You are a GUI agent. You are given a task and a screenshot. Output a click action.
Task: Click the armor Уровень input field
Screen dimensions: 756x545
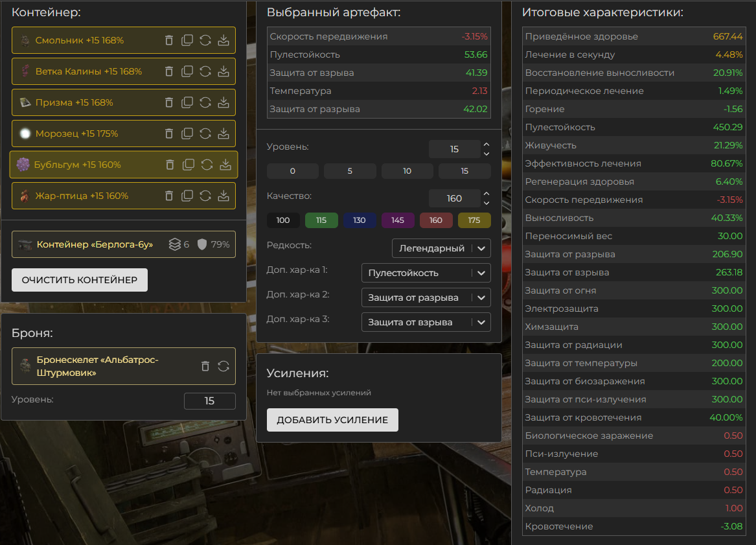coord(209,401)
